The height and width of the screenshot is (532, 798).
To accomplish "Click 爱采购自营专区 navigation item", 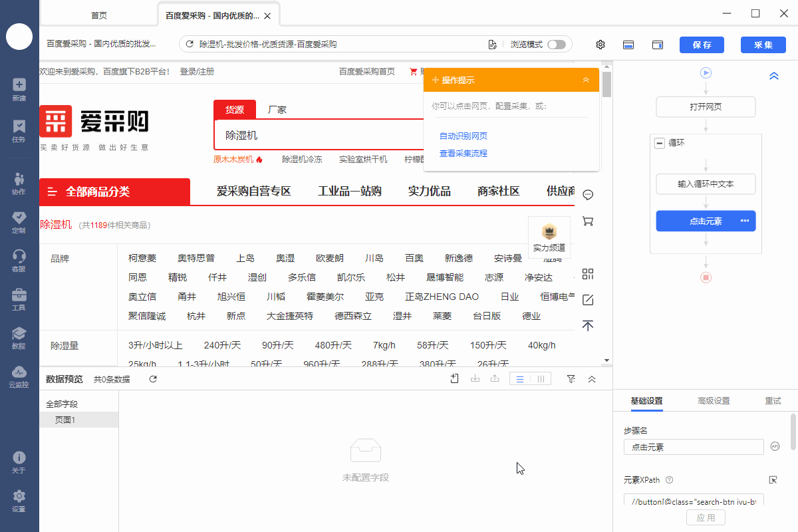I will coord(254,192).
